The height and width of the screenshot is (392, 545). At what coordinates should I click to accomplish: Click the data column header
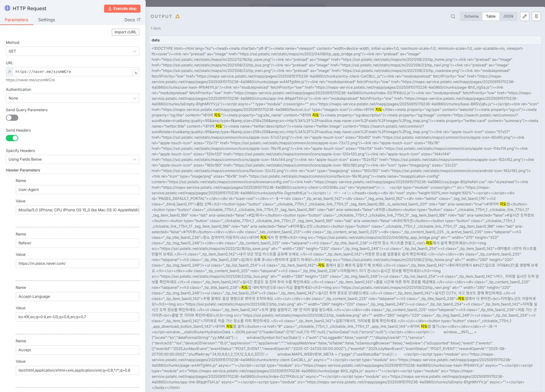click(345, 40)
